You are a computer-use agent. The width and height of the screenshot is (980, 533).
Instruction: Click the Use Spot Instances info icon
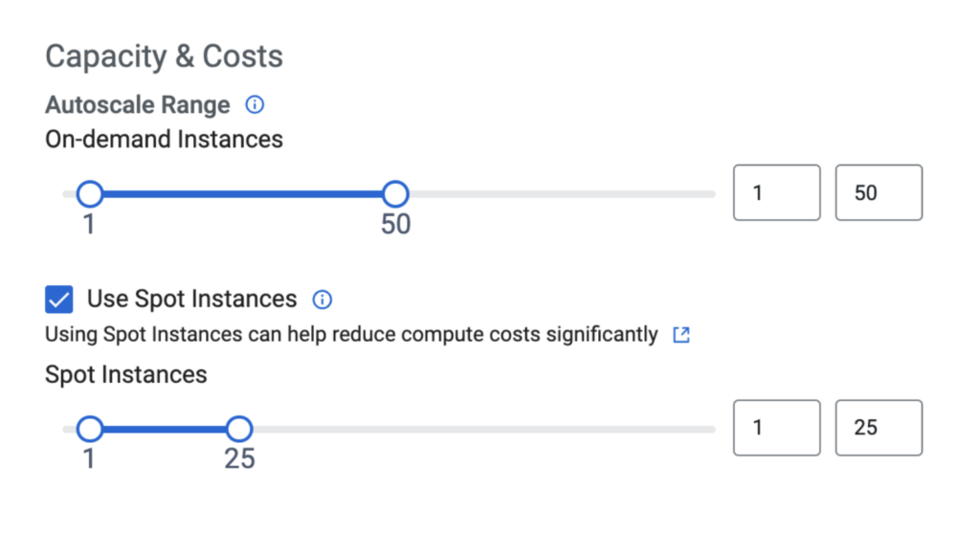[x=323, y=300]
